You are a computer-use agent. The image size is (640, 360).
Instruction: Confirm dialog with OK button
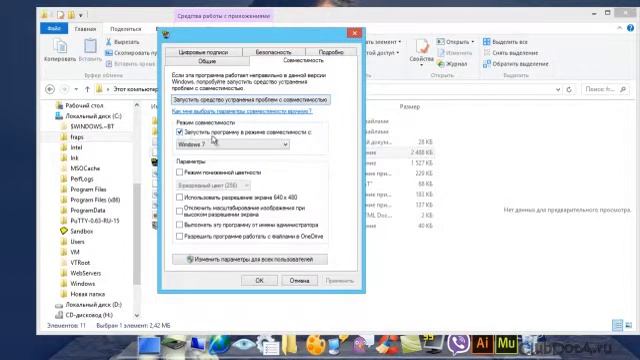pos(260,280)
